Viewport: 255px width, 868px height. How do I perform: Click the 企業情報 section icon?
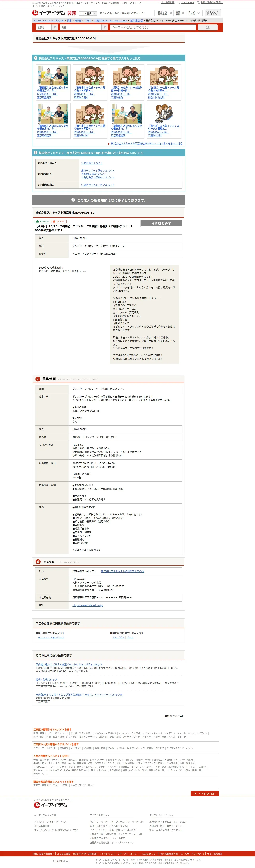tap(38, 562)
